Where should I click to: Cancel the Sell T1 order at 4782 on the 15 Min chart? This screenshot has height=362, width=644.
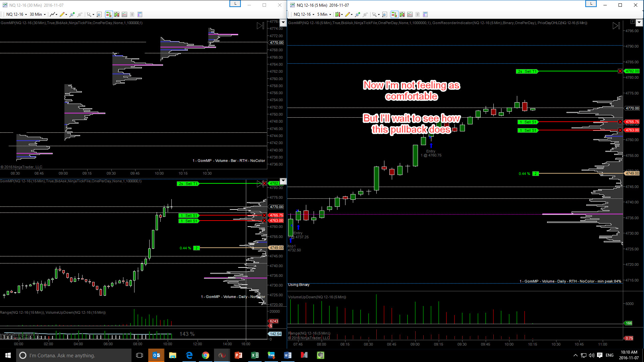(x=264, y=183)
